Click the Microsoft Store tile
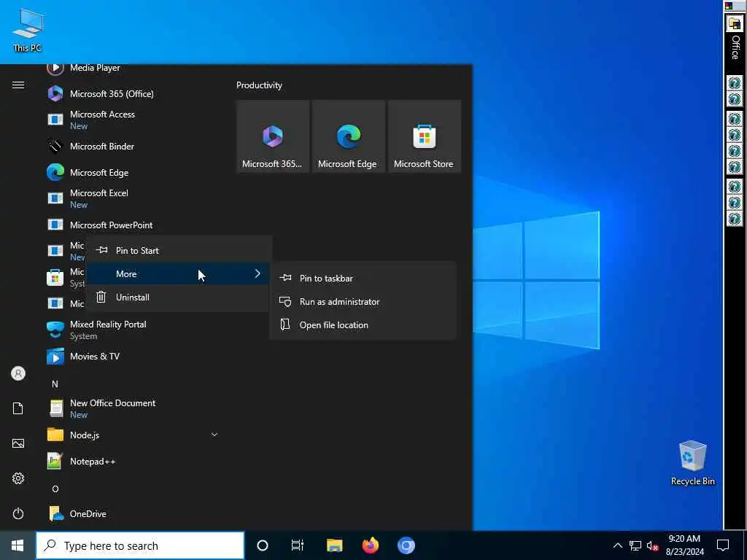Screen dimensions: 747x560 pyautogui.click(x=424, y=136)
